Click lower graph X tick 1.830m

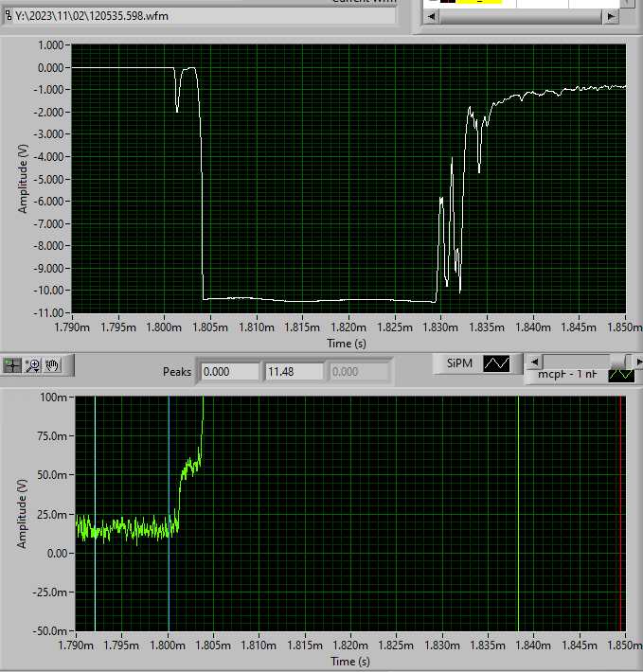pyautogui.click(x=442, y=645)
